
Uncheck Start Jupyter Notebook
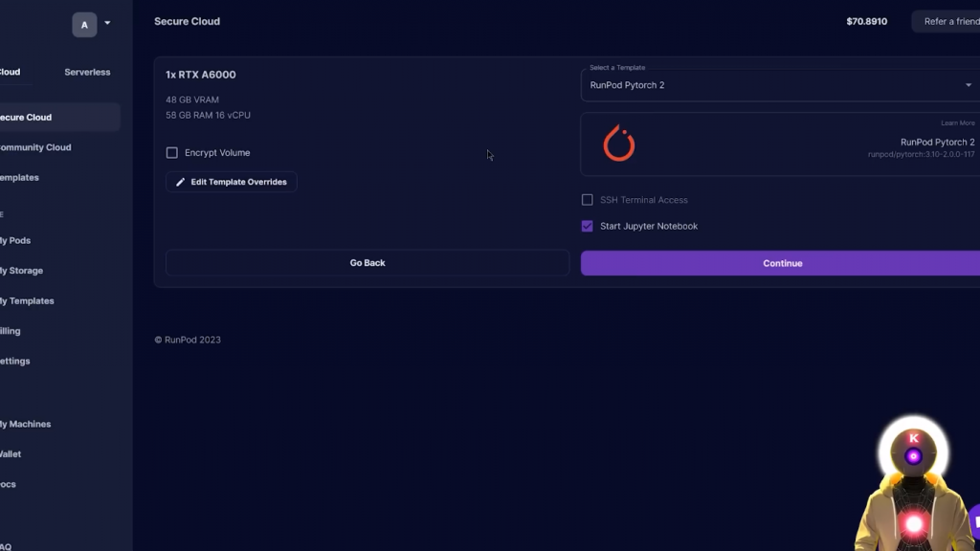pyautogui.click(x=588, y=227)
